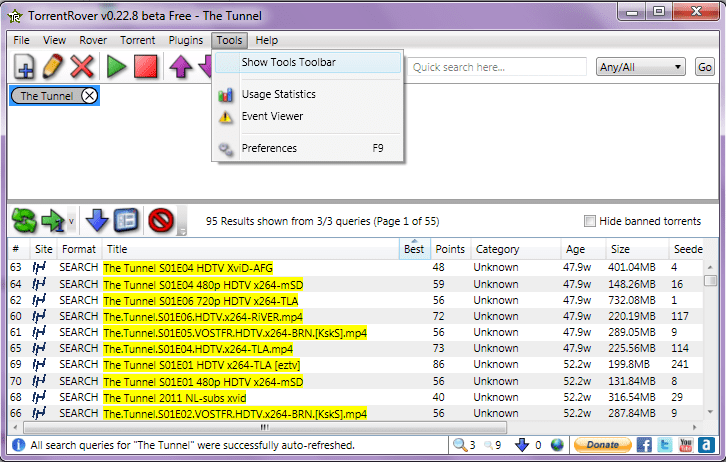Viewport: 726px width, 462px height.
Task: Sort by the Category column header
Action: coord(515,249)
